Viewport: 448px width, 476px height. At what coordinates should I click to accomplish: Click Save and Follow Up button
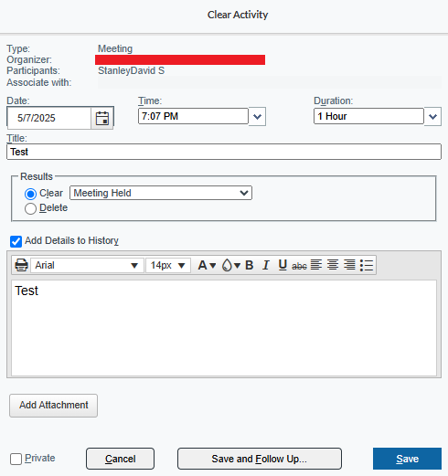[260, 459]
